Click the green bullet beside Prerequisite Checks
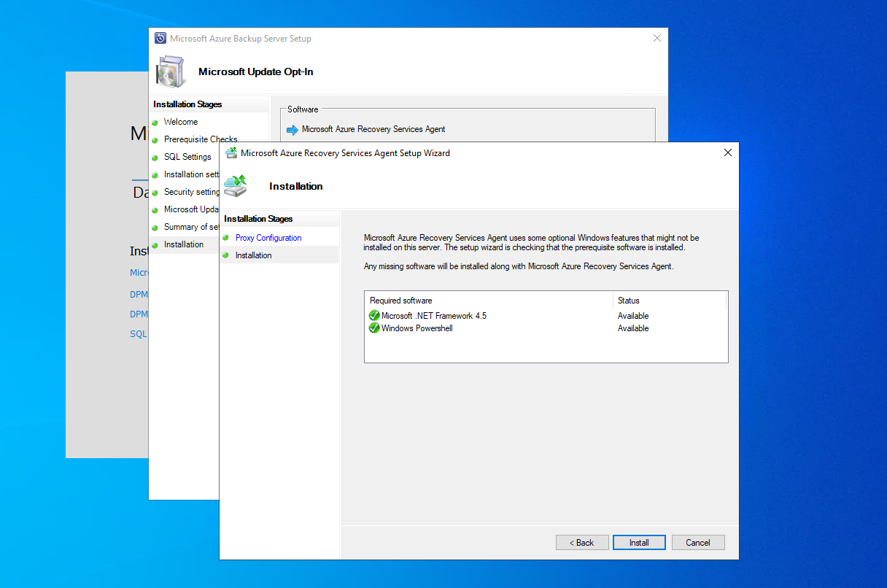Viewport: 887px width, 588px height. coord(155,140)
